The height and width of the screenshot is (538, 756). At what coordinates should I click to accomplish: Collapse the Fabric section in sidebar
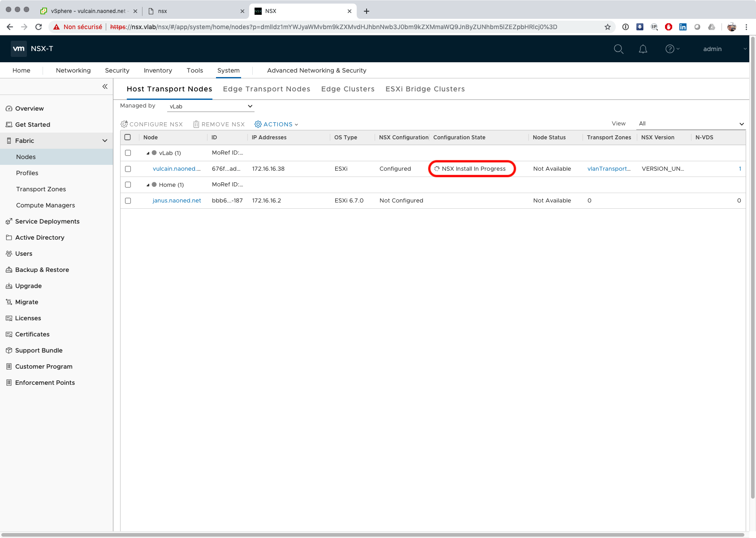click(x=105, y=141)
